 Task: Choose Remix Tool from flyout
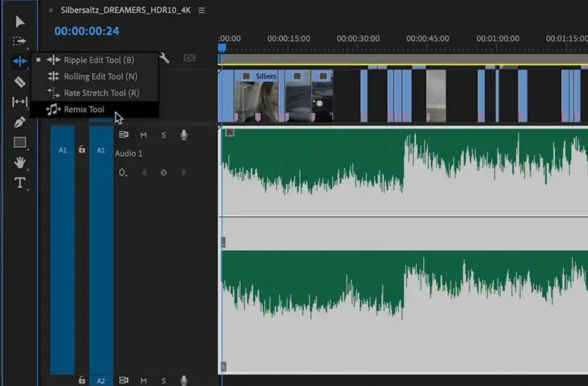(x=94, y=110)
